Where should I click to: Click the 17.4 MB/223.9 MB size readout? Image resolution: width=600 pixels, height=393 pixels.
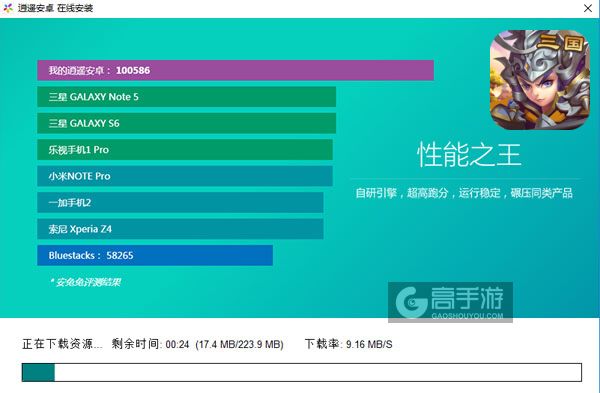tap(240, 344)
